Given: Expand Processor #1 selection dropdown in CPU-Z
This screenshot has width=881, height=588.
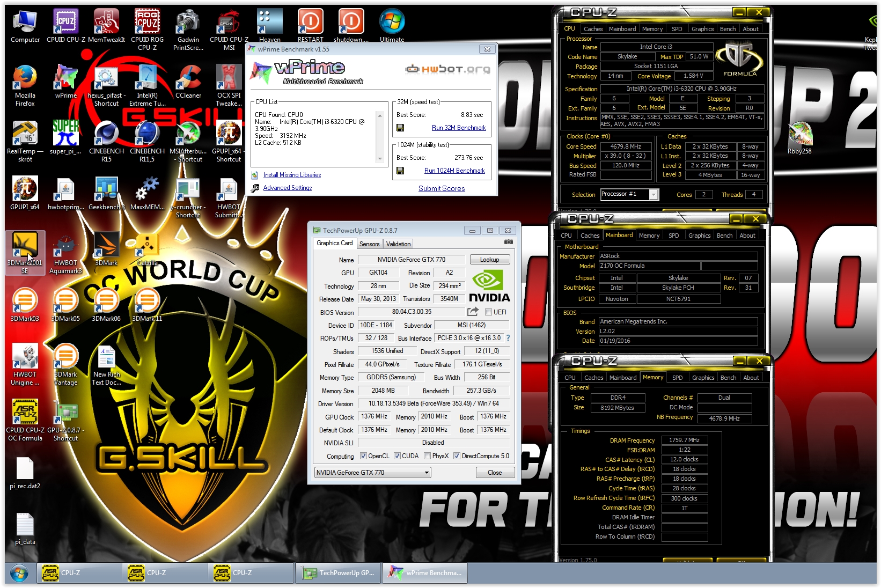Looking at the screenshot, I should 654,194.
